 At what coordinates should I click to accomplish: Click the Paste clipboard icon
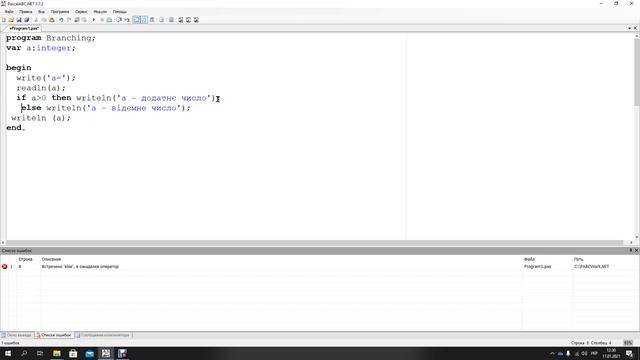click(x=52, y=20)
